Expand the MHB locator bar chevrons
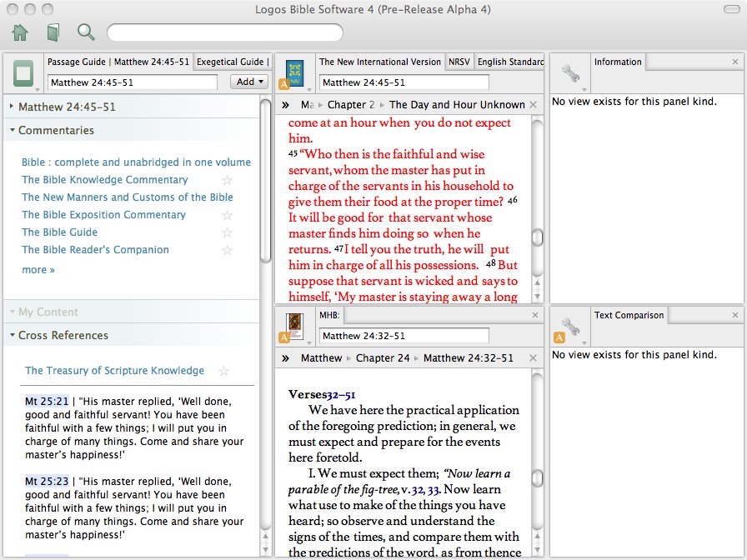The width and height of the screenshot is (747, 560). click(285, 358)
